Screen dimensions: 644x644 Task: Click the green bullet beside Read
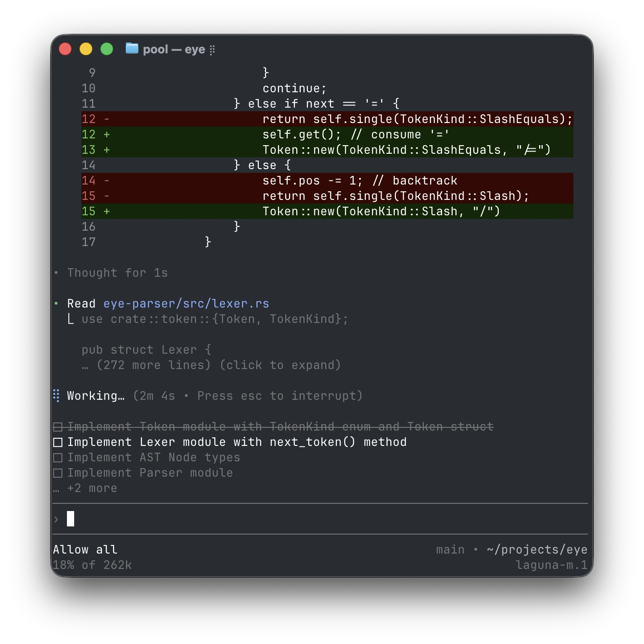[56, 303]
